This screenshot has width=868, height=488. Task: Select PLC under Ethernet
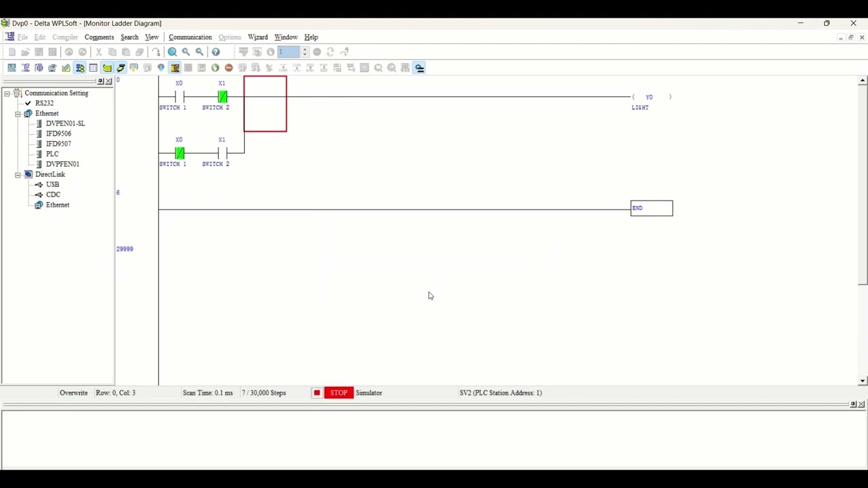tap(52, 155)
